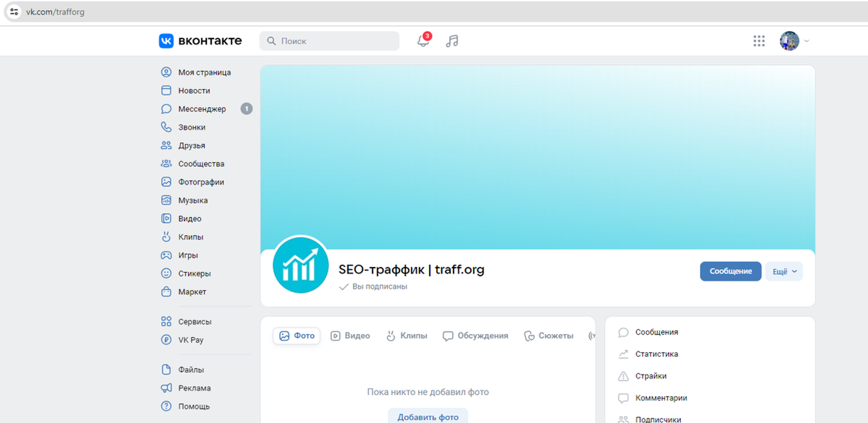Switch to the Фото tab

(x=297, y=336)
